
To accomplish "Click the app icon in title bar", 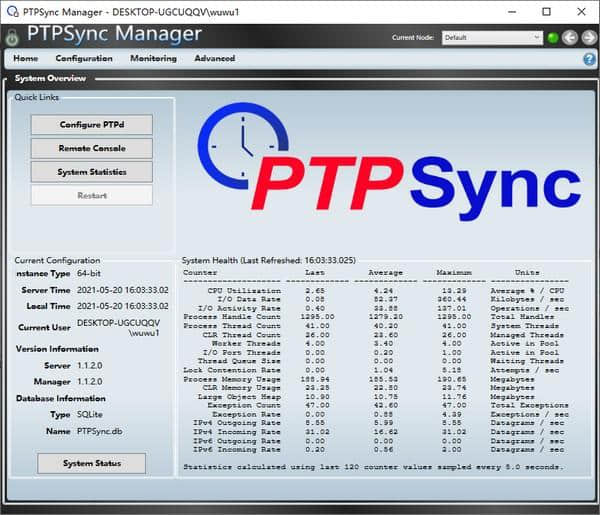I will point(11,11).
